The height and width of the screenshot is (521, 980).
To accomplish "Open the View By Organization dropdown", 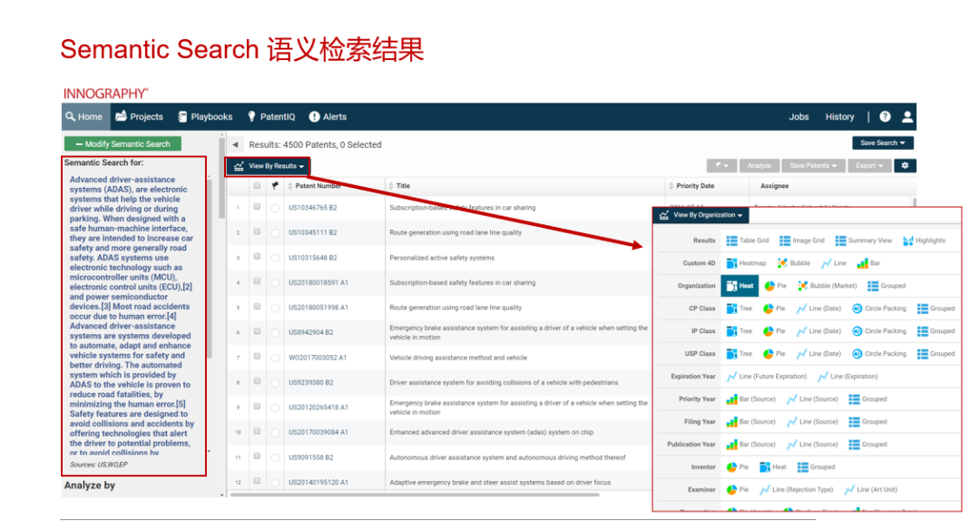I will pos(701,215).
